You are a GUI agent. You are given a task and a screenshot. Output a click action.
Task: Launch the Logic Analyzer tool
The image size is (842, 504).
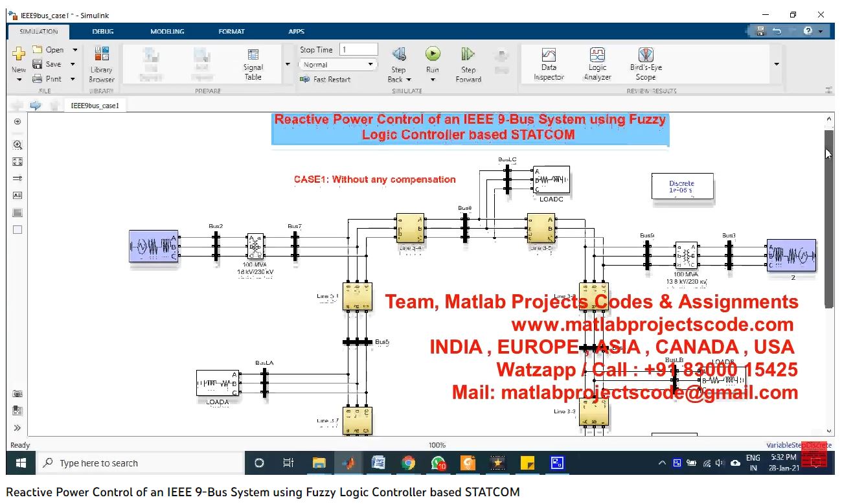[x=597, y=63]
